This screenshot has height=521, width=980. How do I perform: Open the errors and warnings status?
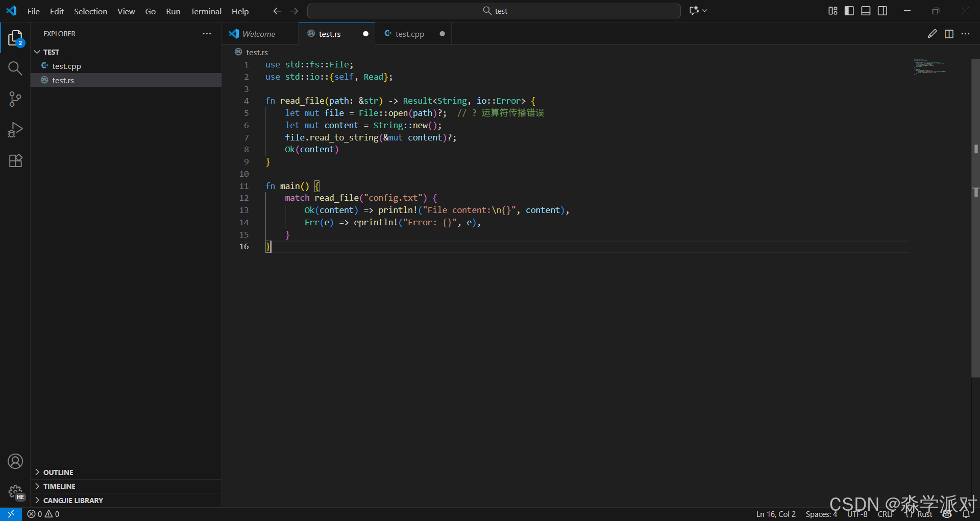pos(43,514)
